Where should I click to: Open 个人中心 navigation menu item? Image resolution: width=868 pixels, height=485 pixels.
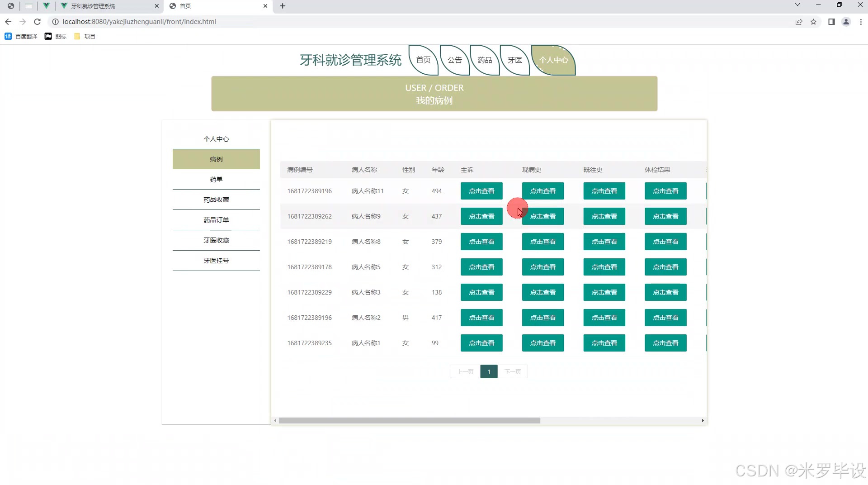(553, 60)
